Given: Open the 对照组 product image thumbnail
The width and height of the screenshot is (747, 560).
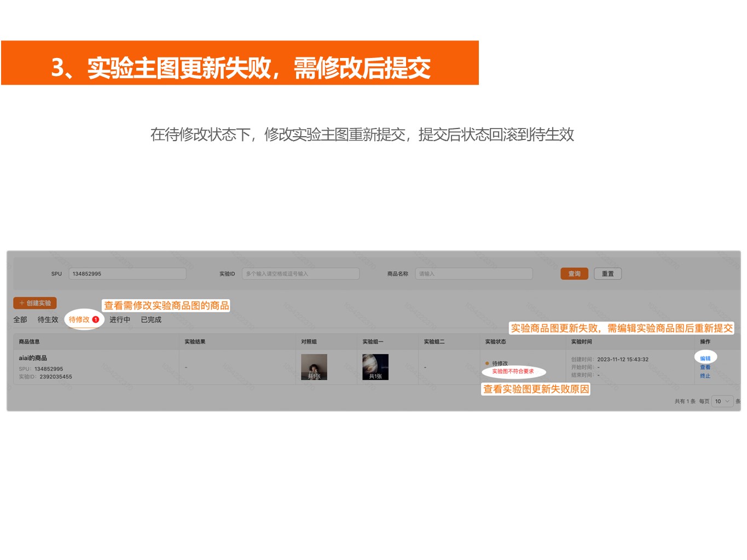Looking at the screenshot, I should (314, 367).
